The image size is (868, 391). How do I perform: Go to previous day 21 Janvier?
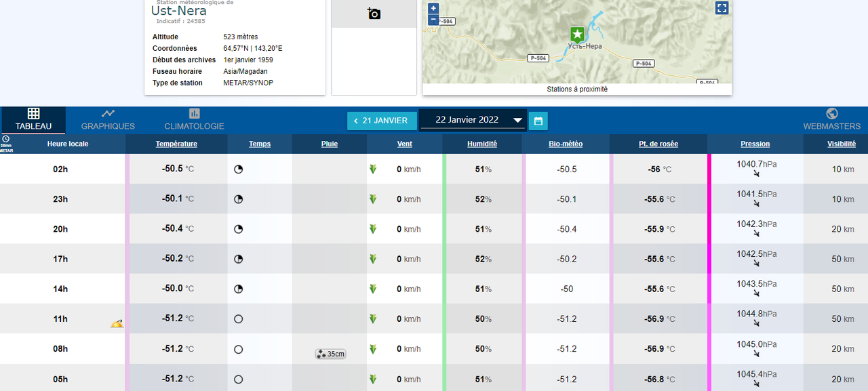[x=382, y=121]
